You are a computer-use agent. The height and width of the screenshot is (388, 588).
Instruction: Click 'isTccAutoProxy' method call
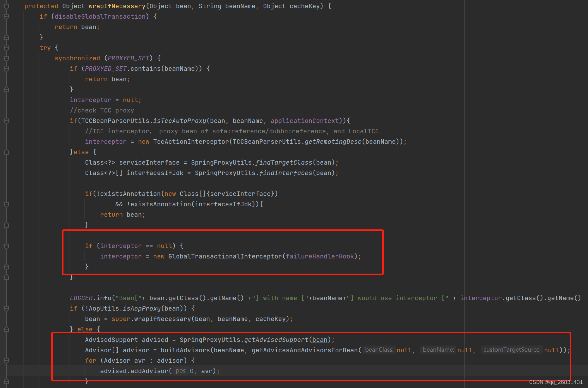180,121
